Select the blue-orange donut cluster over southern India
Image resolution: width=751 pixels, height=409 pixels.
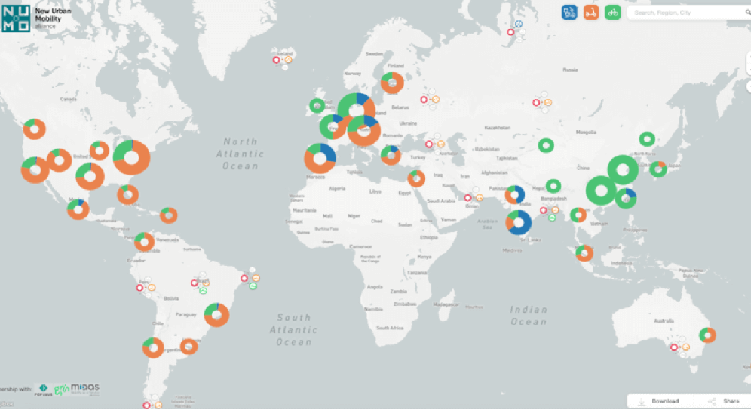pyautogui.click(x=518, y=223)
